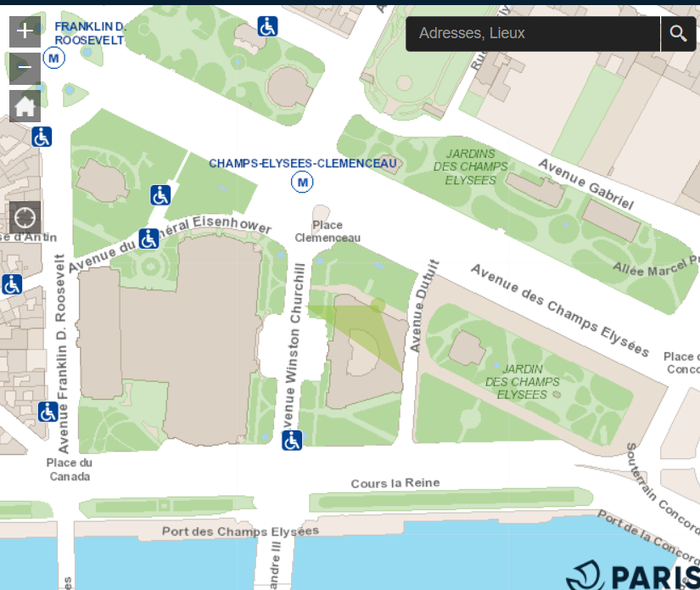This screenshot has height=590, width=700.
Task: Click the Paris logo
Action: coord(632,575)
